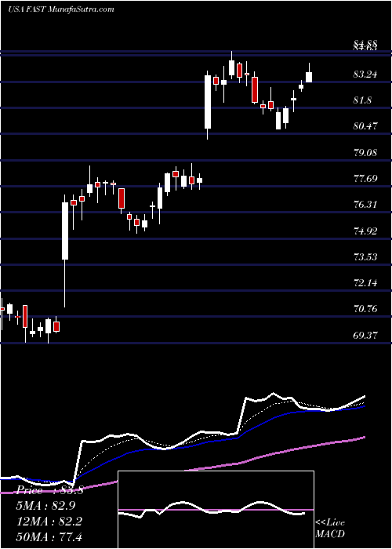Click the 76.31 price axis label
Viewport: 392px width, 549px height.
(365, 204)
